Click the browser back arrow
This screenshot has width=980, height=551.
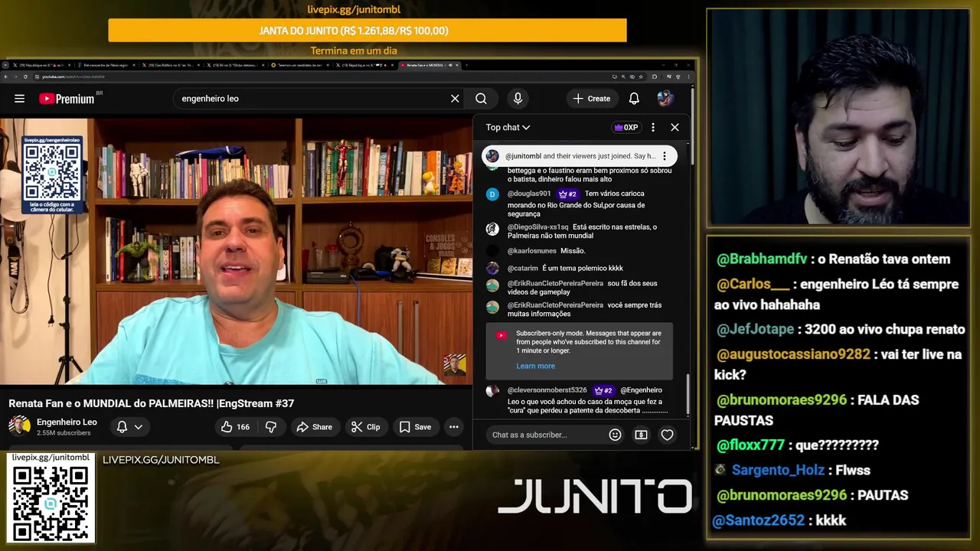pos(6,77)
